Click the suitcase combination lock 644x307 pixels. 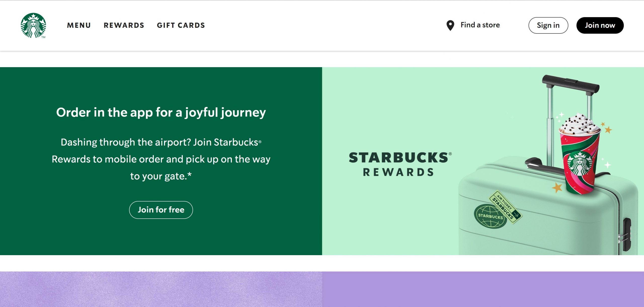click(x=626, y=234)
